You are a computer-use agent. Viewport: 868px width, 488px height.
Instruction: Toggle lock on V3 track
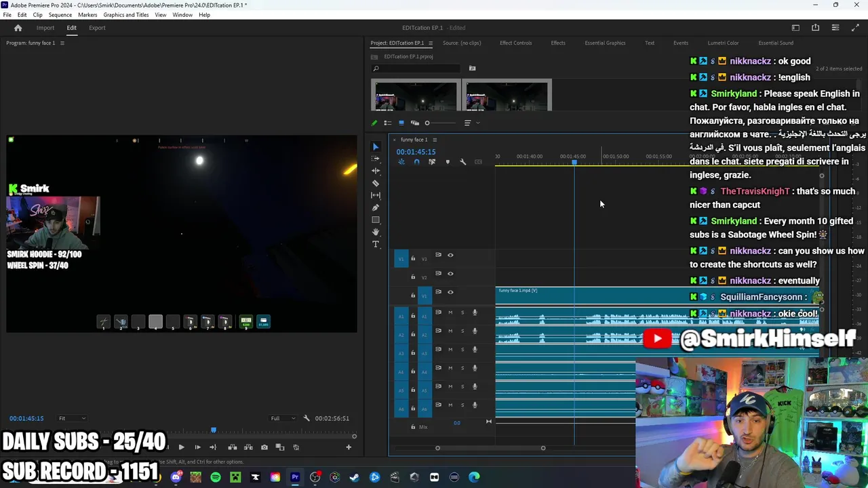point(413,258)
